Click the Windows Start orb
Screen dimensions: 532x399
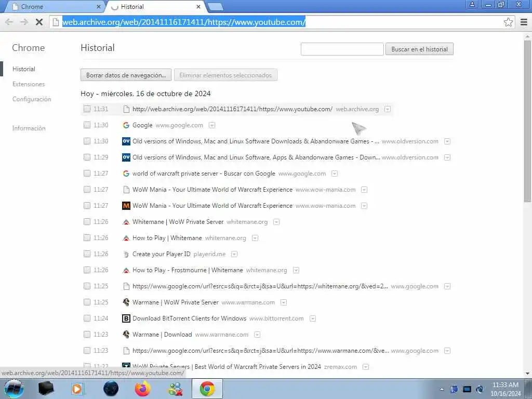click(x=14, y=389)
